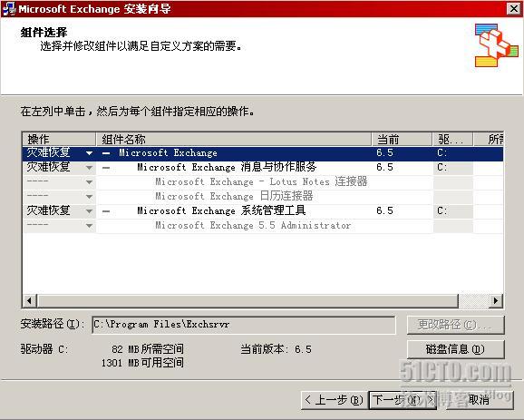
Task: Click the 下一步 next button
Action: pyautogui.click(x=403, y=400)
